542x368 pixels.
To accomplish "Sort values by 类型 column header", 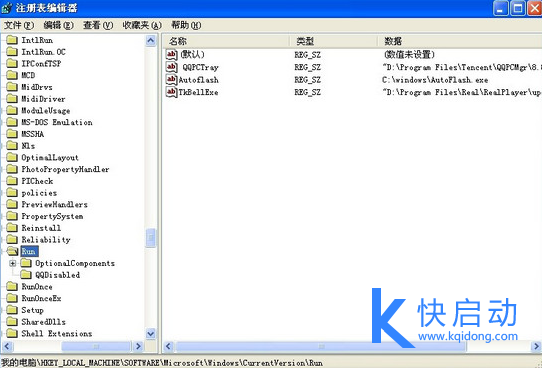I will point(333,41).
